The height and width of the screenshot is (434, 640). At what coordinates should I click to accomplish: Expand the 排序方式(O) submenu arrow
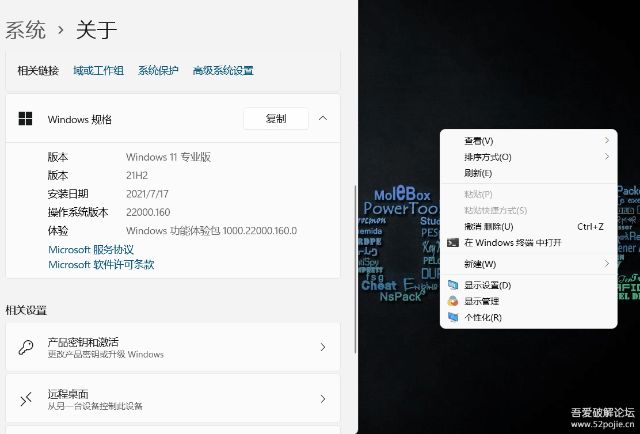607,156
